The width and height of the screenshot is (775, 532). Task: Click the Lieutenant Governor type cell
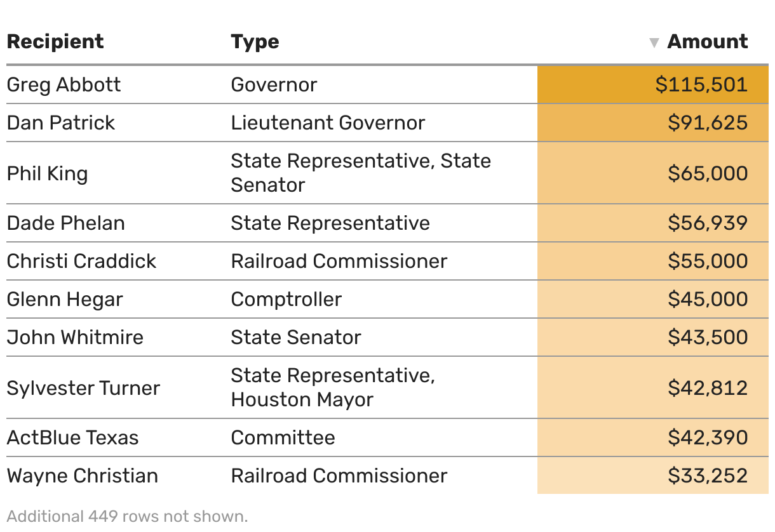click(328, 123)
